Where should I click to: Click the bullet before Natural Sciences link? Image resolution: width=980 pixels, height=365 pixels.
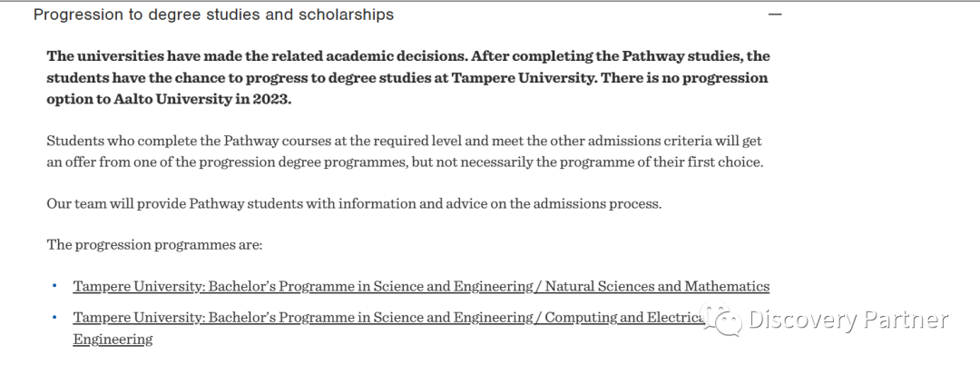[x=55, y=286]
